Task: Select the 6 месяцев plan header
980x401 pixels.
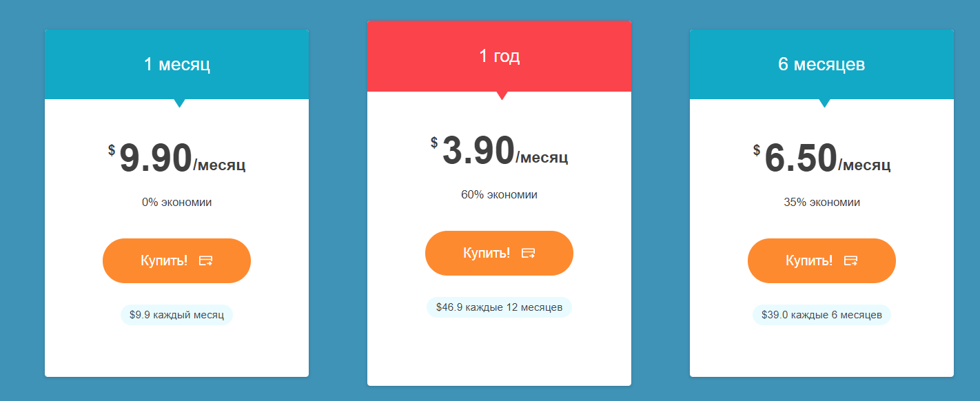Action: click(x=821, y=65)
